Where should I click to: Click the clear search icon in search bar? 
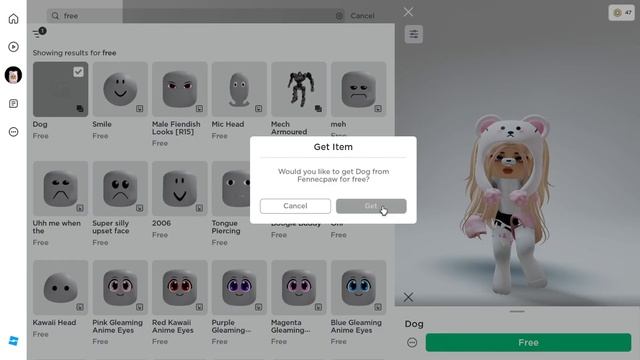(339, 16)
